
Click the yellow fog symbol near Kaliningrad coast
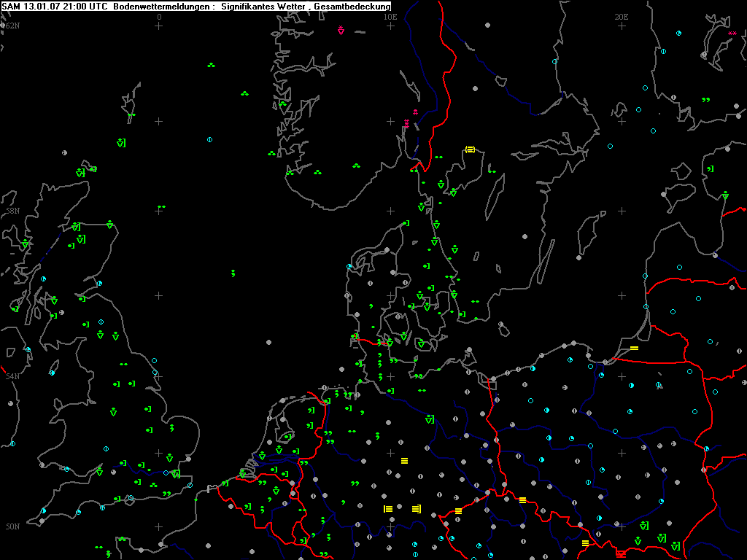pyautogui.click(x=634, y=349)
